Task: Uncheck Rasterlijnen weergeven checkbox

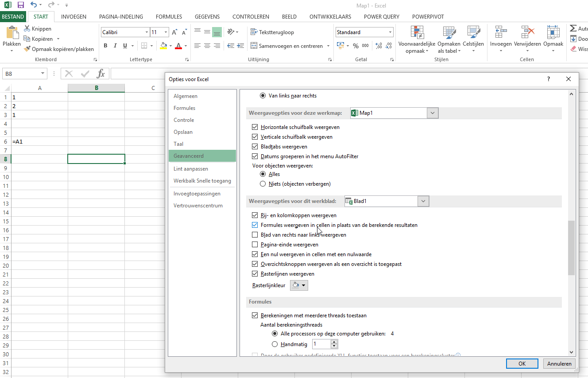Action: coord(255,274)
